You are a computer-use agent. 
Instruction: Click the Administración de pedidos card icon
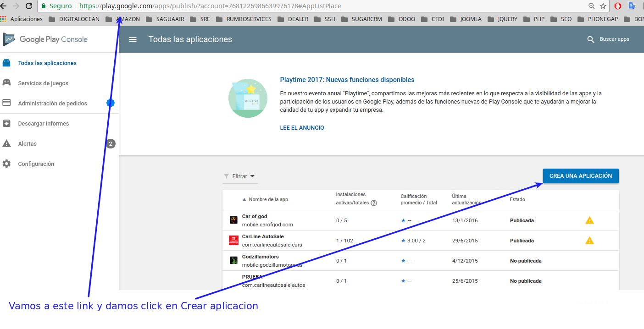[x=6, y=103]
